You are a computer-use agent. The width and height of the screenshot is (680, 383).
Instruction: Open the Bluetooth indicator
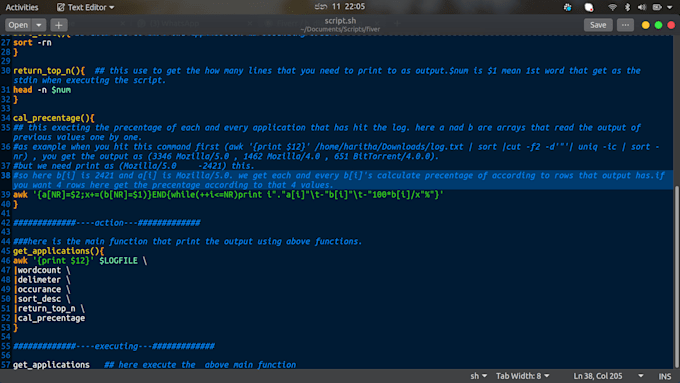coord(627,7)
